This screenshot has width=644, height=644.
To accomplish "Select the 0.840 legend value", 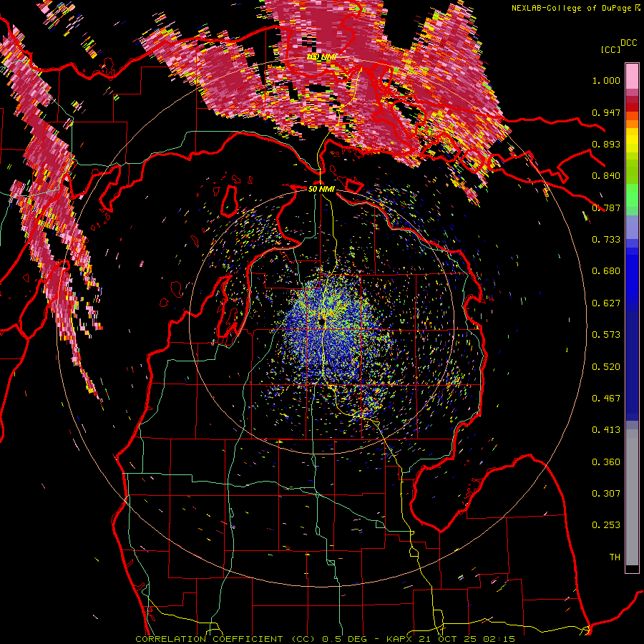I will [x=606, y=176].
